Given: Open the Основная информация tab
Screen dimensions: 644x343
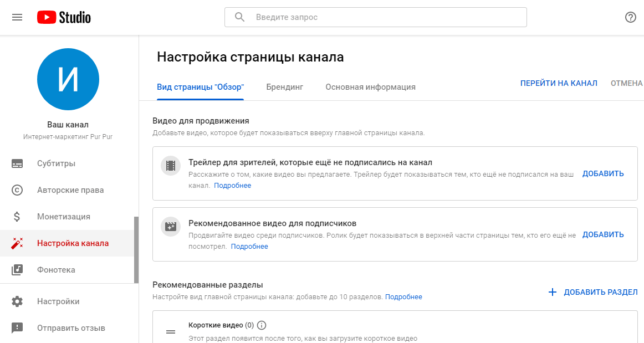Looking at the screenshot, I should coord(370,87).
